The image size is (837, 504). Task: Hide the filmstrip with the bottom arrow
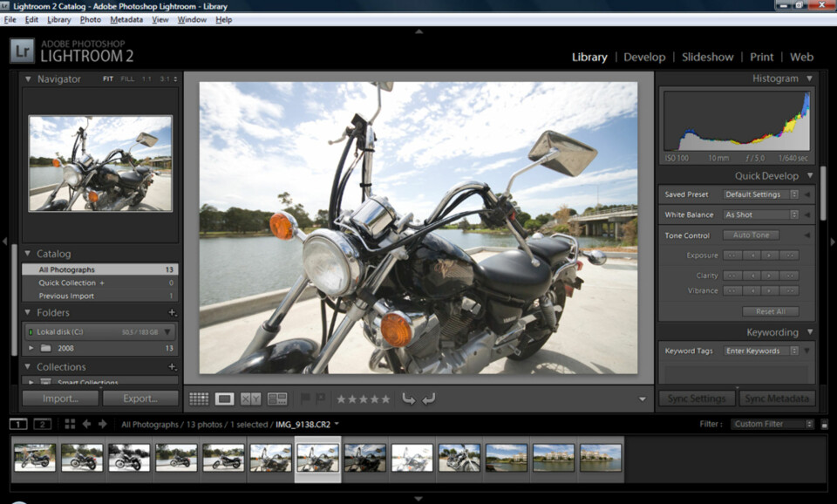[419, 499]
